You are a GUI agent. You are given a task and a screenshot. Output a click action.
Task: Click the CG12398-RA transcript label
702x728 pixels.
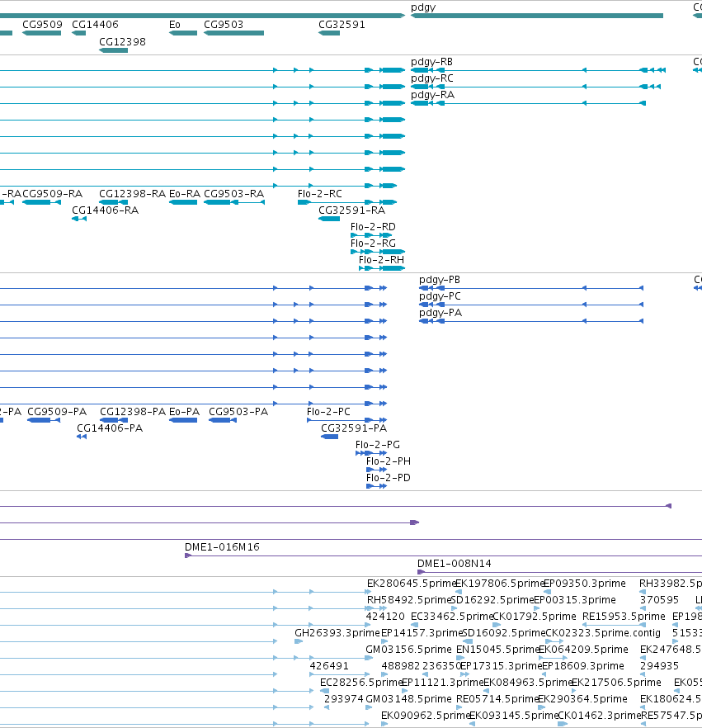132,194
